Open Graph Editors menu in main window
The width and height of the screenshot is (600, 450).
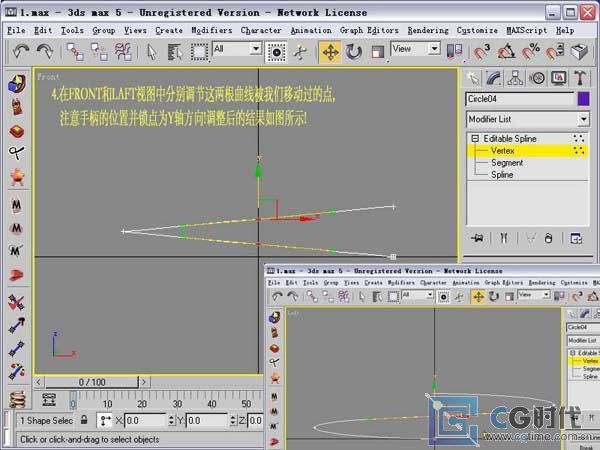tap(369, 30)
